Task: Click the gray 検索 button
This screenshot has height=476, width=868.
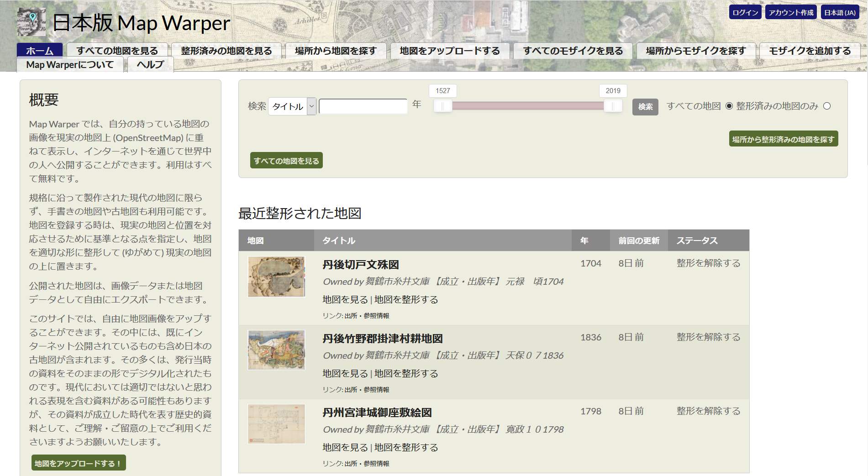Action: tap(645, 107)
